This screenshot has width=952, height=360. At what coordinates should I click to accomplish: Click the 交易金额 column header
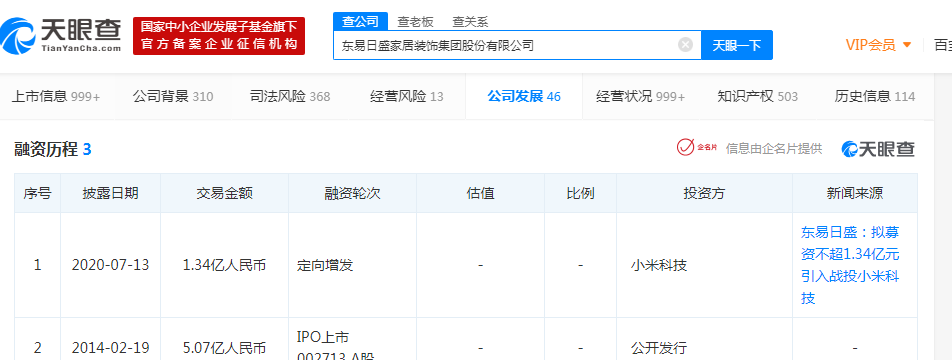(x=225, y=193)
